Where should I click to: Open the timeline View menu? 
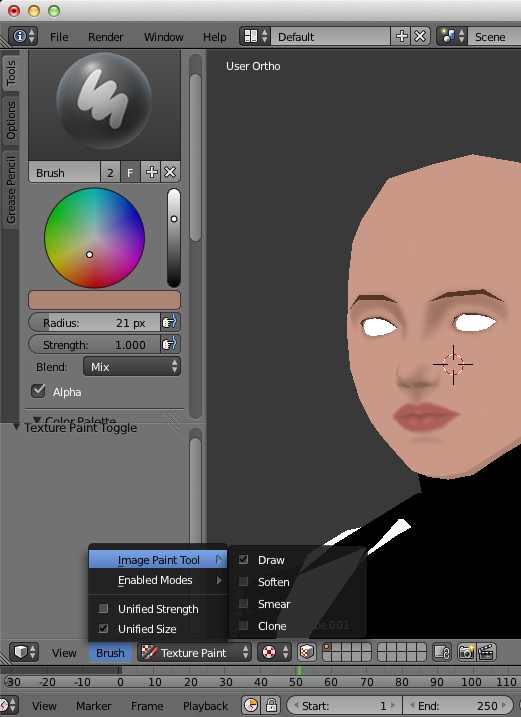tap(44, 706)
